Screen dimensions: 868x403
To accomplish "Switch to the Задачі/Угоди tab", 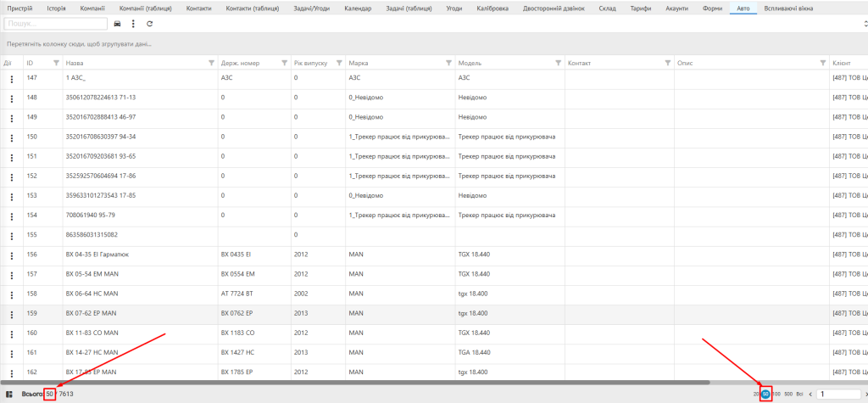I will [x=311, y=8].
